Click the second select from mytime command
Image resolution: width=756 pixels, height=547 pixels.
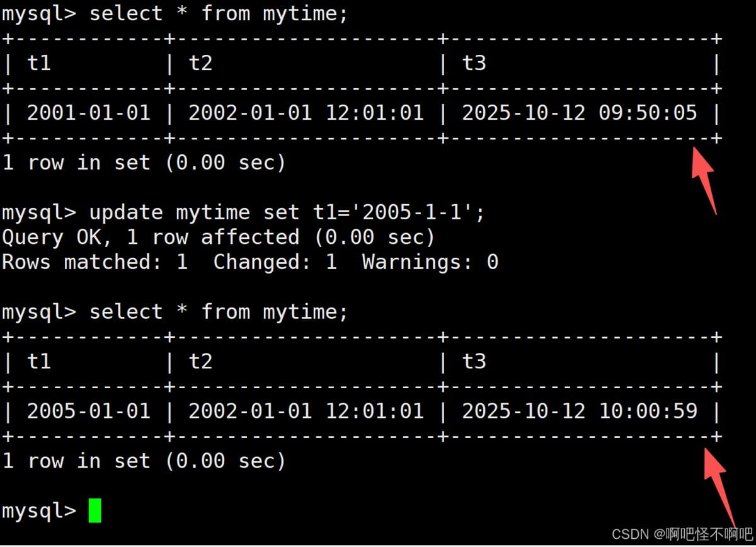click(x=218, y=311)
